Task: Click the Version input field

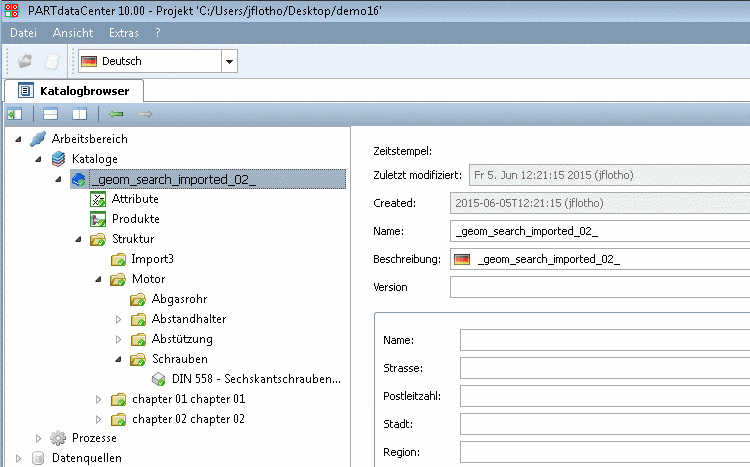Action: point(600,287)
